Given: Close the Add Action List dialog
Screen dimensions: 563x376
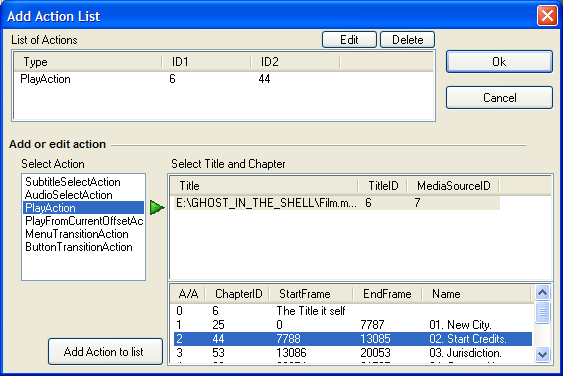Looking at the screenshot, I should coord(547,16).
